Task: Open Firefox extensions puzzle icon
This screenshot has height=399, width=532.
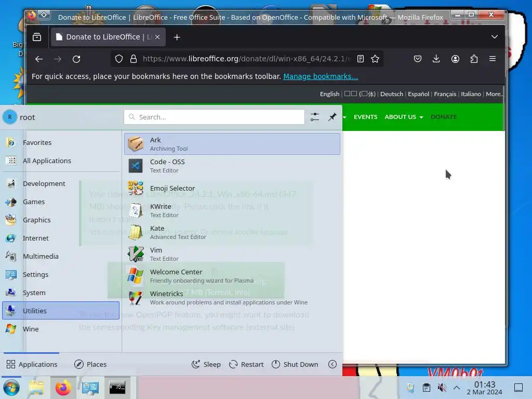Action: pyautogui.click(x=474, y=59)
